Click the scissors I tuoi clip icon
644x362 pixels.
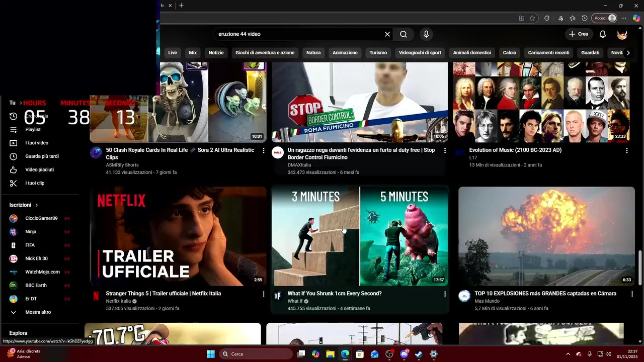pyautogui.click(x=14, y=183)
